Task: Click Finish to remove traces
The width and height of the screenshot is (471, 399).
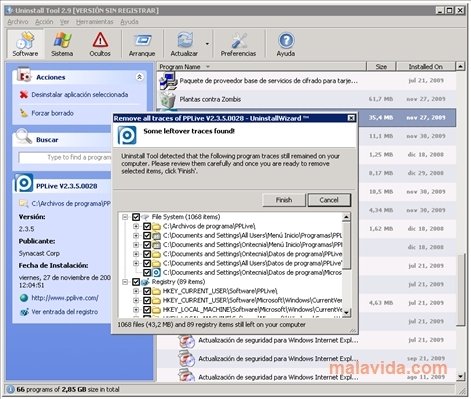Action: pos(284,200)
